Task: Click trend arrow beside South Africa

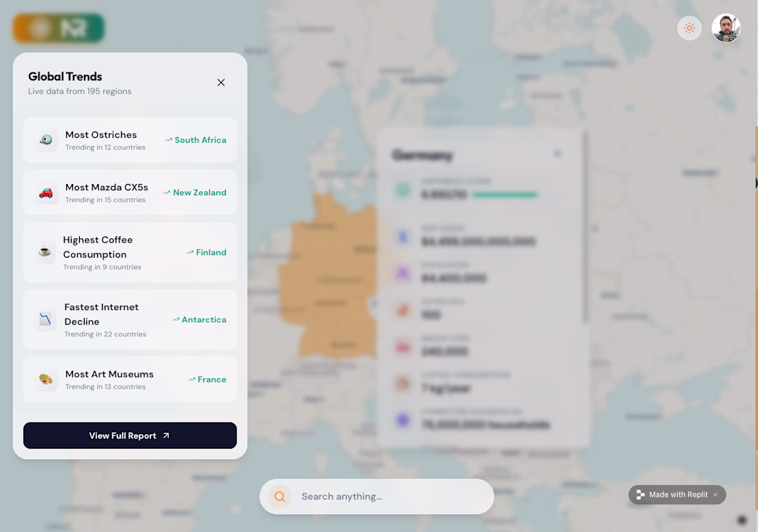Action: (x=169, y=141)
